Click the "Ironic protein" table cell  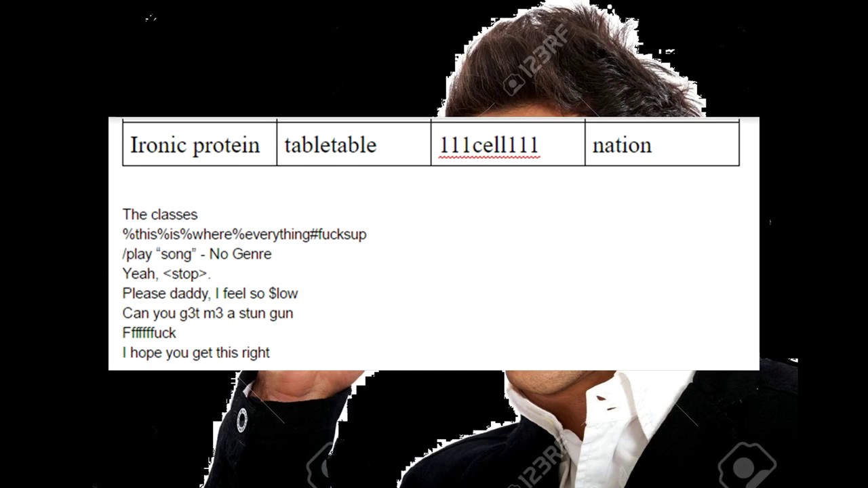pos(199,144)
